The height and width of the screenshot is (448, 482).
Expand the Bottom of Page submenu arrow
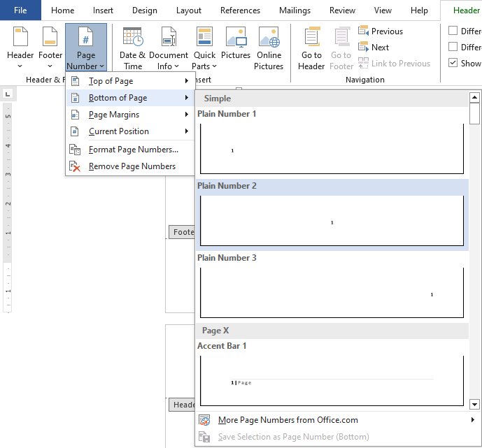[187, 98]
